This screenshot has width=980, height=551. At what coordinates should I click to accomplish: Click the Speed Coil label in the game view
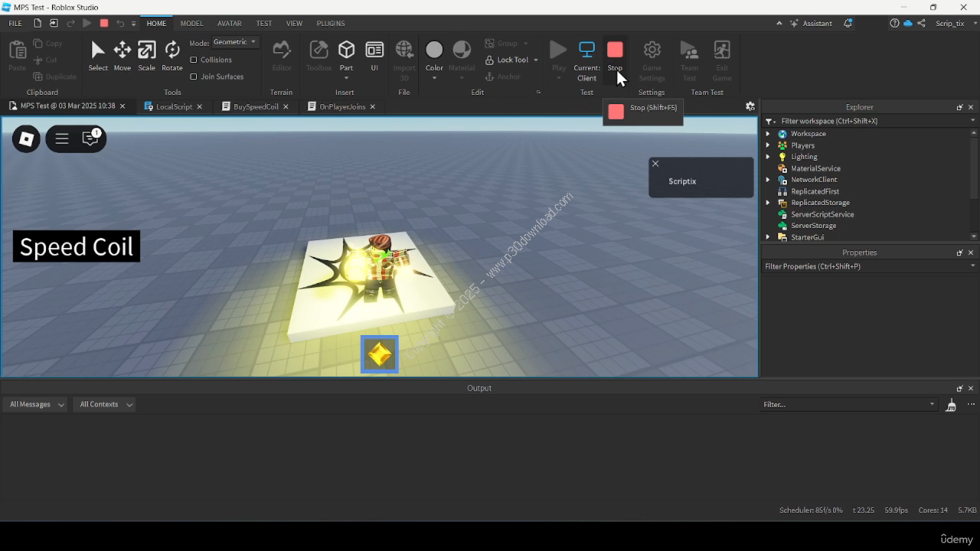point(77,246)
